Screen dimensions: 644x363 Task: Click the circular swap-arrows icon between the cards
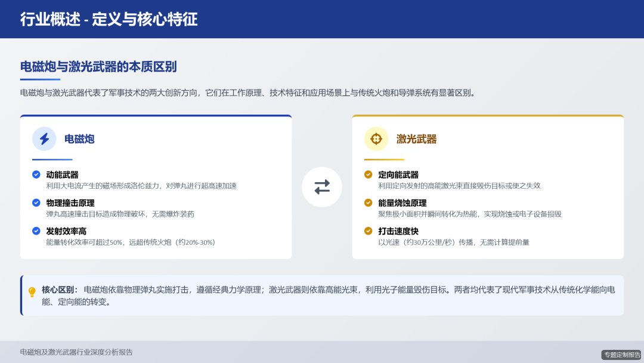[321, 187]
